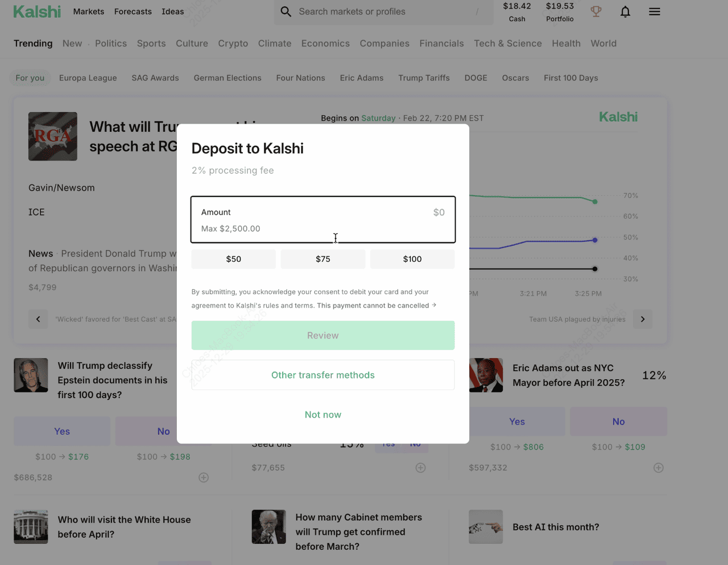
Task: Select the Oscars topic chip
Action: pyautogui.click(x=515, y=78)
